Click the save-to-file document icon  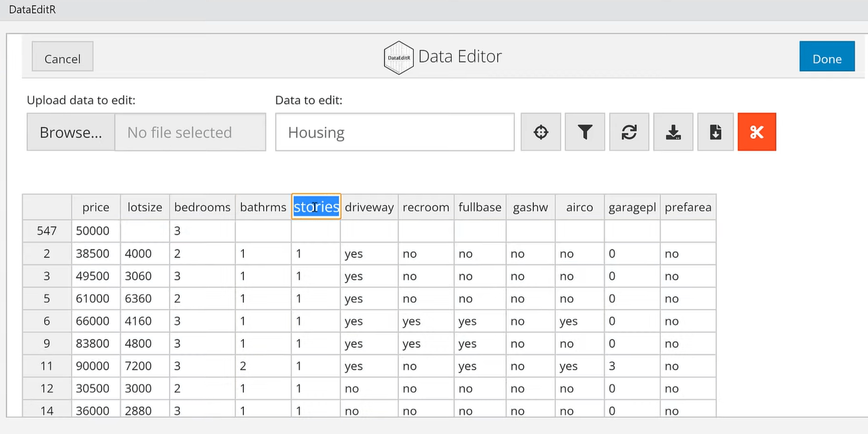click(716, 132)
